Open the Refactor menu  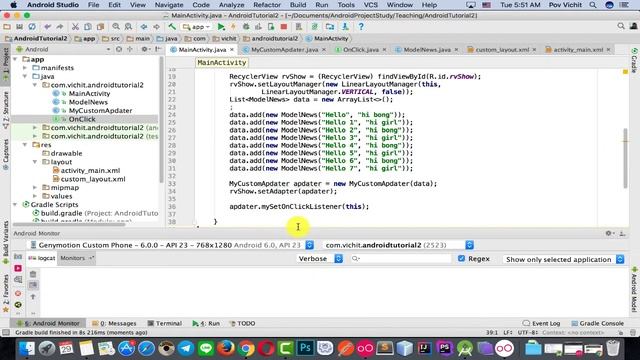[x=267, y=5]
